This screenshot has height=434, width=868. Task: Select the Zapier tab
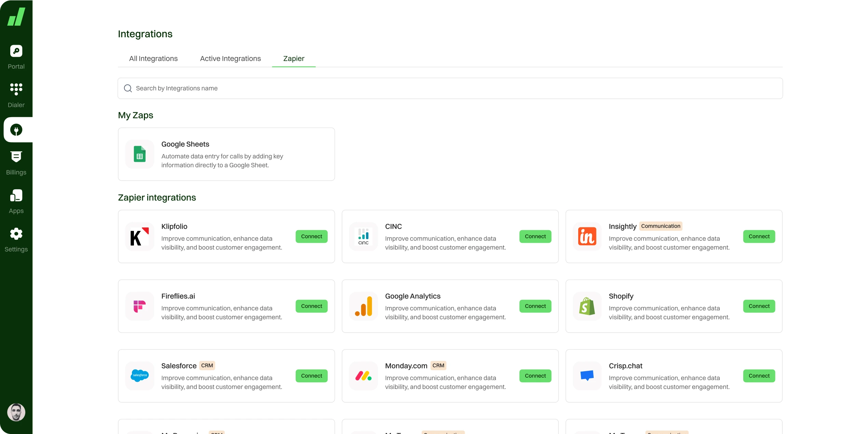coord(294,59)
